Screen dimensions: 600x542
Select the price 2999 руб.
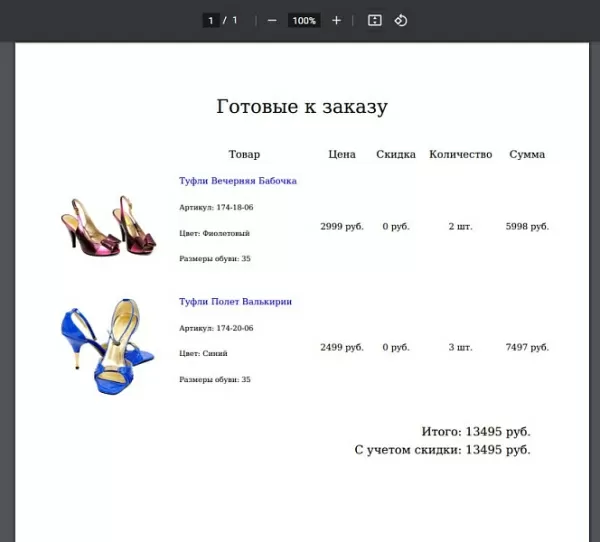pyautogui.click(x=342, y=226)
